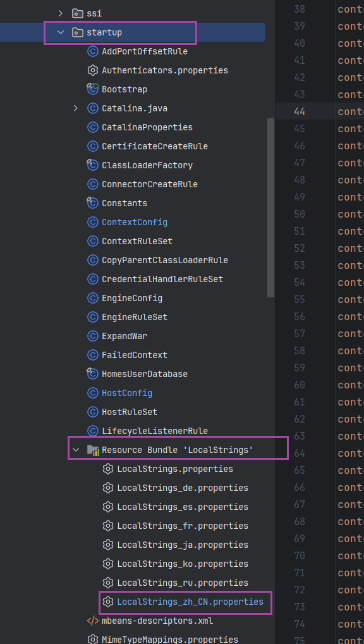Open LocalStrings_ru.properties file
This screenshot has height=644, width=364.
[x=183, y=583]
